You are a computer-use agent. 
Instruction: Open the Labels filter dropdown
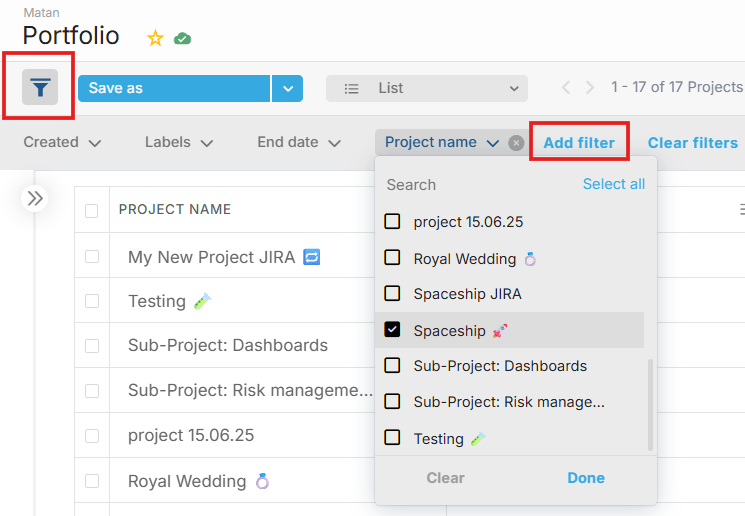click(179, 143)
